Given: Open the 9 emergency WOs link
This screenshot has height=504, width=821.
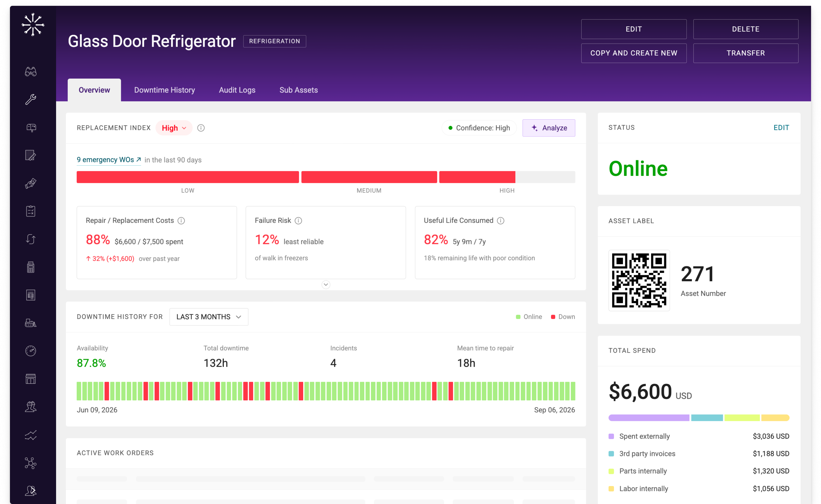Looking at the screenshot, I should [x=109, y=160].
